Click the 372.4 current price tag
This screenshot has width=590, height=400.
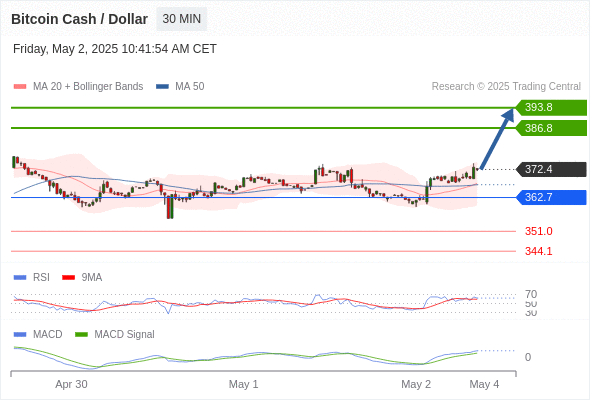[551, 169]
